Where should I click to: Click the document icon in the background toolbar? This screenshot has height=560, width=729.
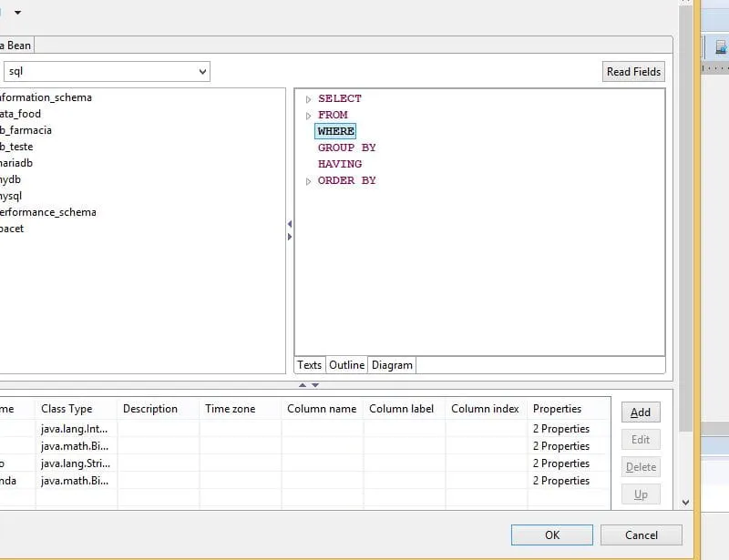pos(720,46)
